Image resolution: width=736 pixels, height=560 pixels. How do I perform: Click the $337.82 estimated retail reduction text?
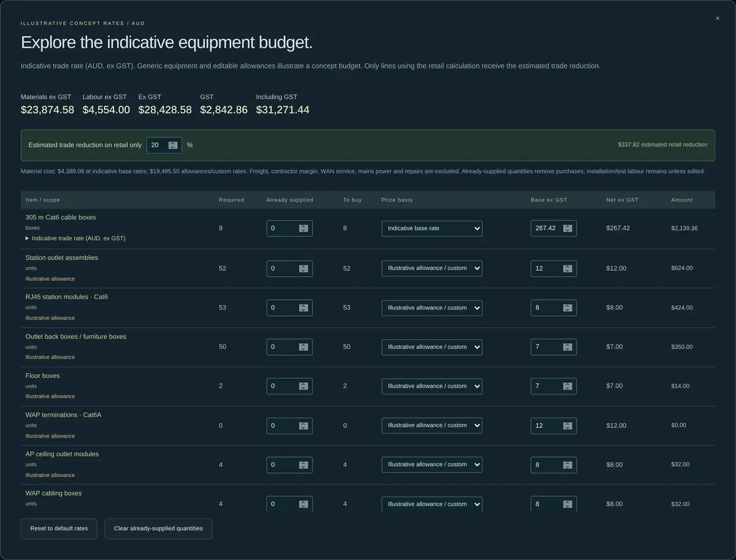[662, 145]
